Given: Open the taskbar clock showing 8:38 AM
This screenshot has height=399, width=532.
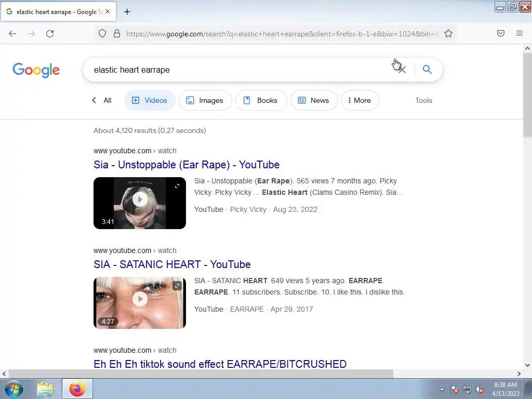Looking at the screenshot, I should click(506, 389).
